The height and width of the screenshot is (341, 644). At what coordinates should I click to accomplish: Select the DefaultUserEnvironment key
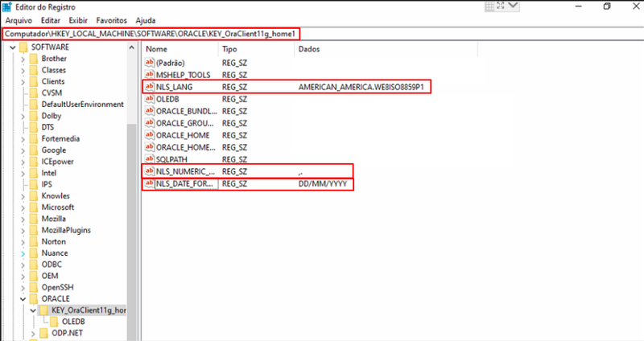(83, 105)
